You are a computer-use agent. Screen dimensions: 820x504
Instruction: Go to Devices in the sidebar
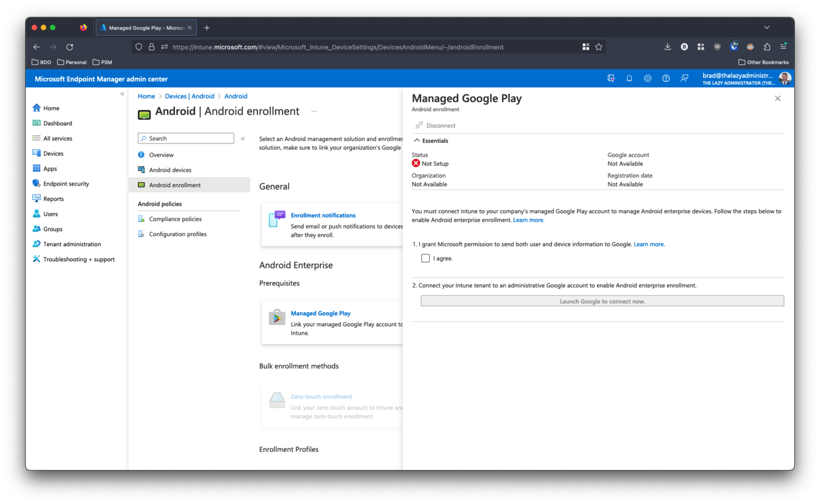pyautogui.click(x=48, y=154)
